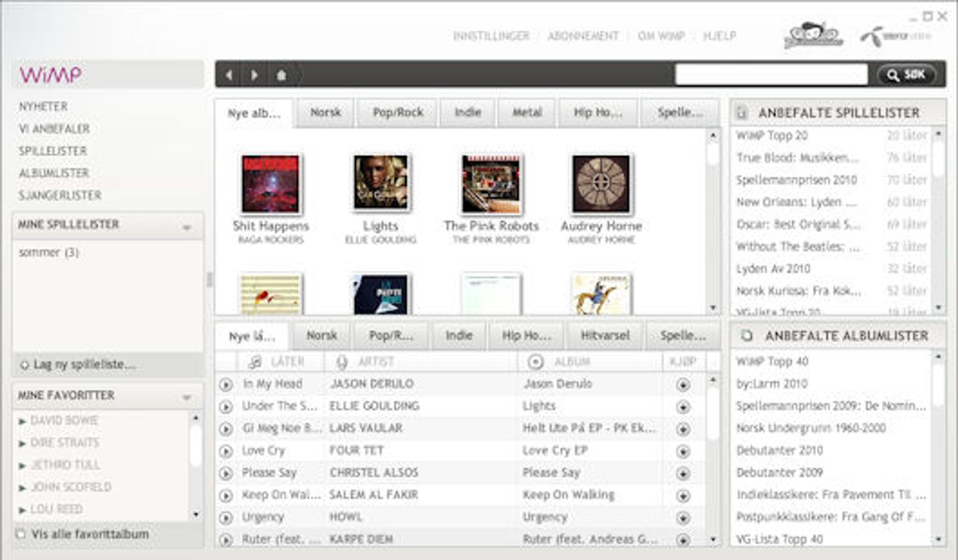The image size is (958, 560).
Task: Collapse the Mine Spillelister panel
Action: coord(187,227)
